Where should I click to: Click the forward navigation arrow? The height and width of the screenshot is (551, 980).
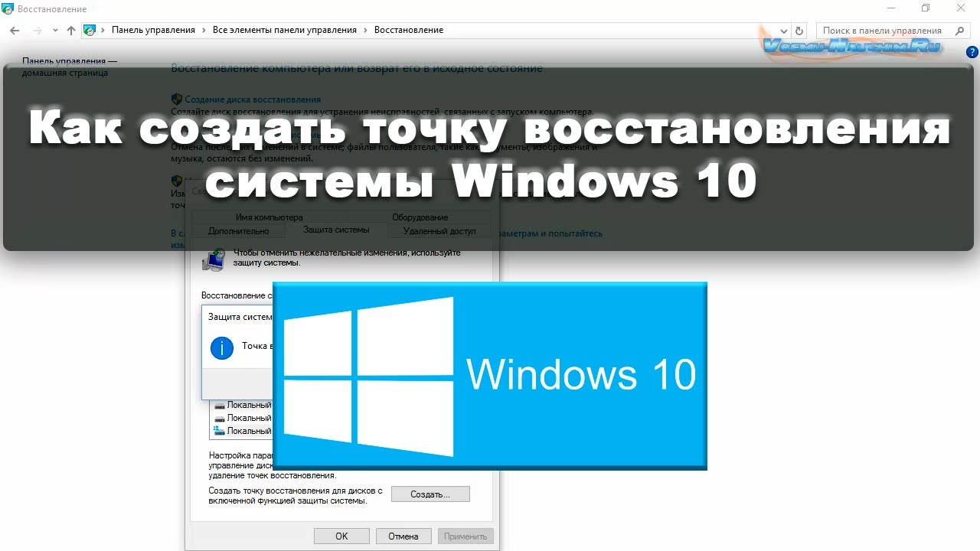point(36,31)
